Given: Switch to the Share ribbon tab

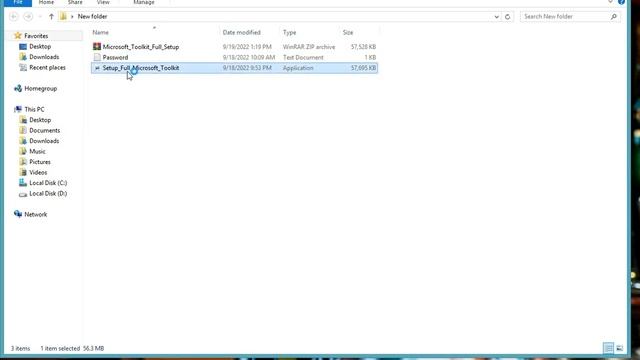Looking at the screenshot, I should point(75,2).
